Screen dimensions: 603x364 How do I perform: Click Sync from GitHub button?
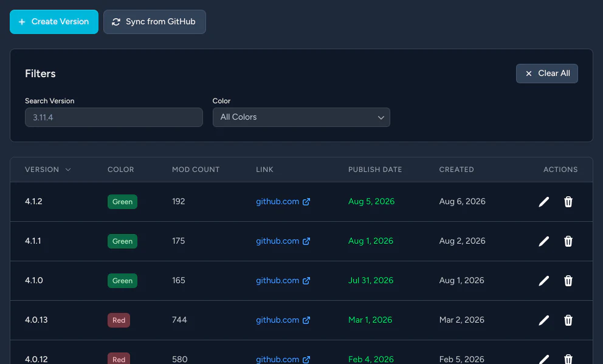pos(154,22)
